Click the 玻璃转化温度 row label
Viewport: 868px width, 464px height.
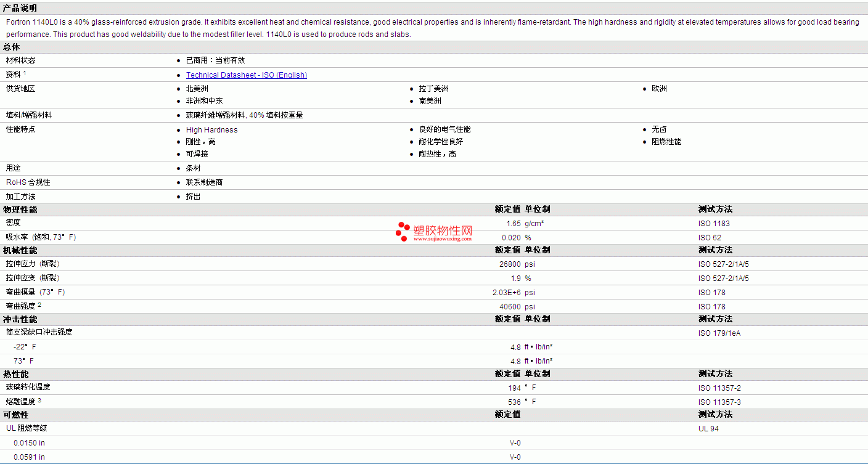coord(28,387)
